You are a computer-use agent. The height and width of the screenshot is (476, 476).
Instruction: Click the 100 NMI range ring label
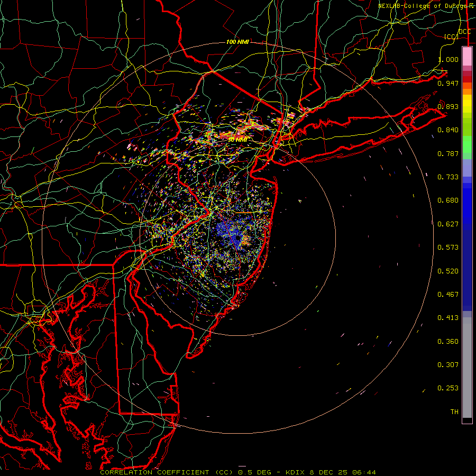[x=237, y=42]
